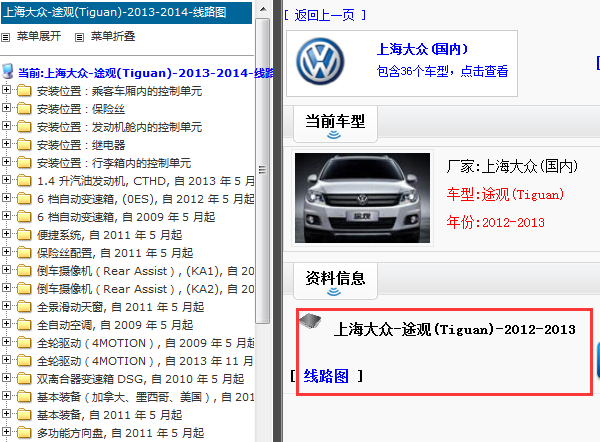Expand the 全景滑动天窗 tree node

[6, 305]
